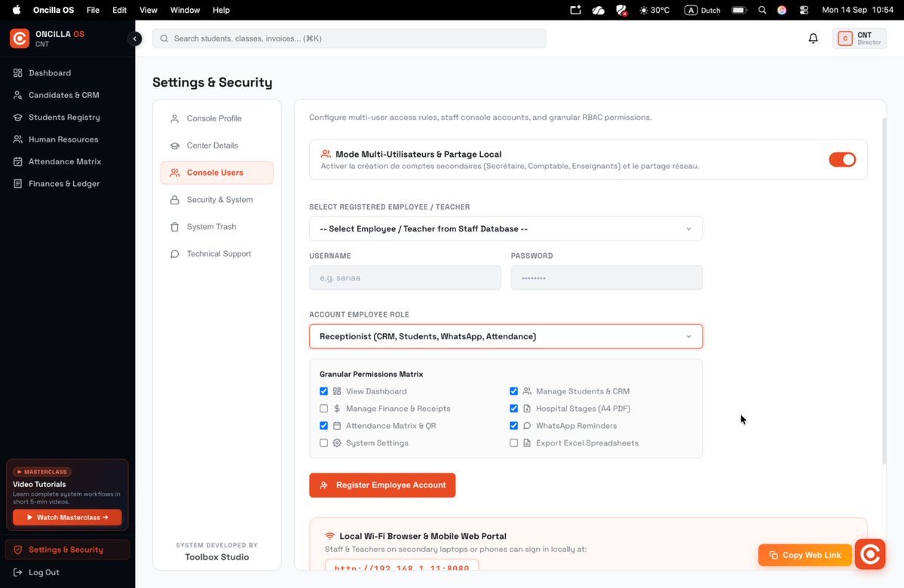Screen dimensions: 904x588
Task: Open the Edit menu in menu bar
Action: point(119,10)
